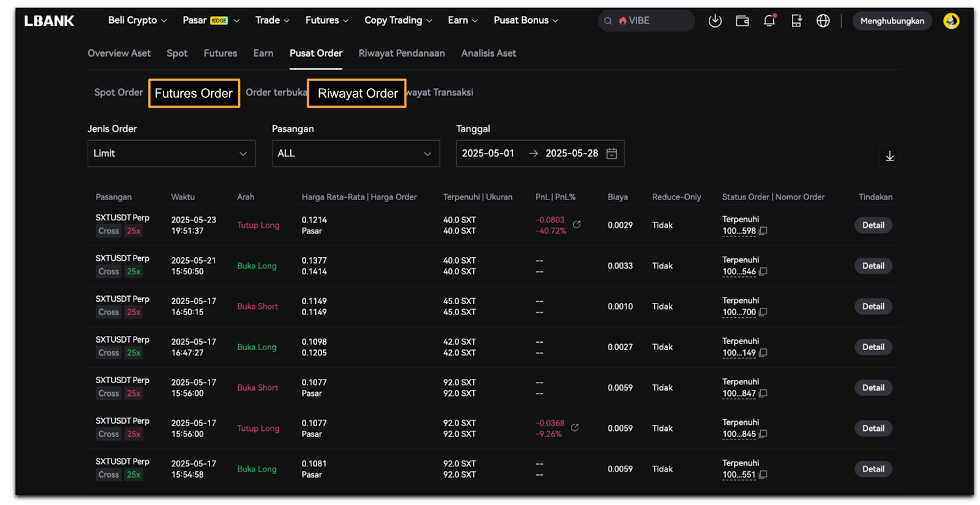This screenshot has height=505, width=980.
Task: Open the download app icon in header
Action: pyautogui.click(x=715, y=21)
